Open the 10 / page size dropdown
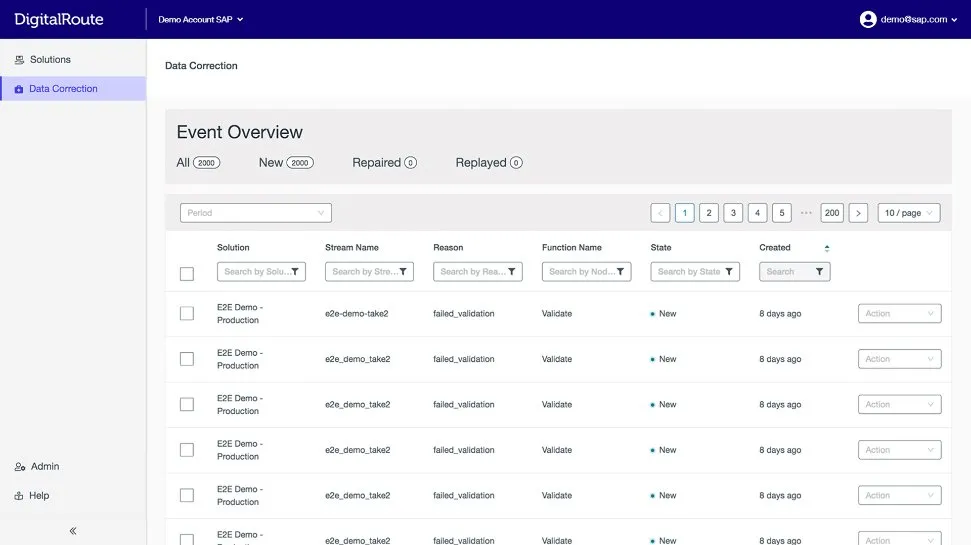 [x=909, y=213]
